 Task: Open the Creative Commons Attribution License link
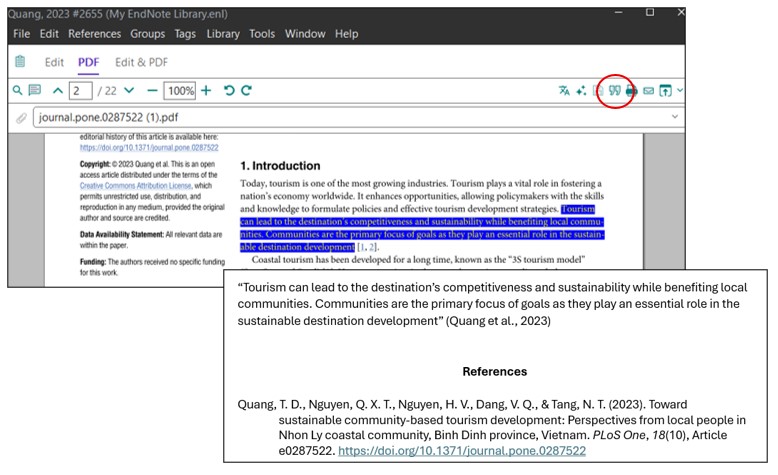[137, 186]
